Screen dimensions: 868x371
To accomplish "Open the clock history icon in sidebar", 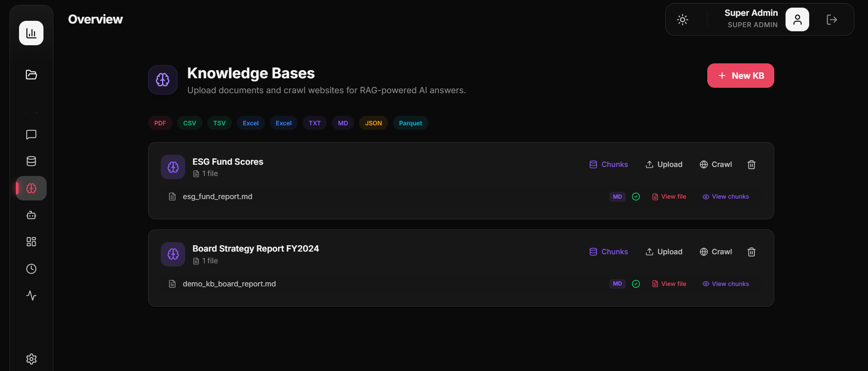I will (31, 269).
